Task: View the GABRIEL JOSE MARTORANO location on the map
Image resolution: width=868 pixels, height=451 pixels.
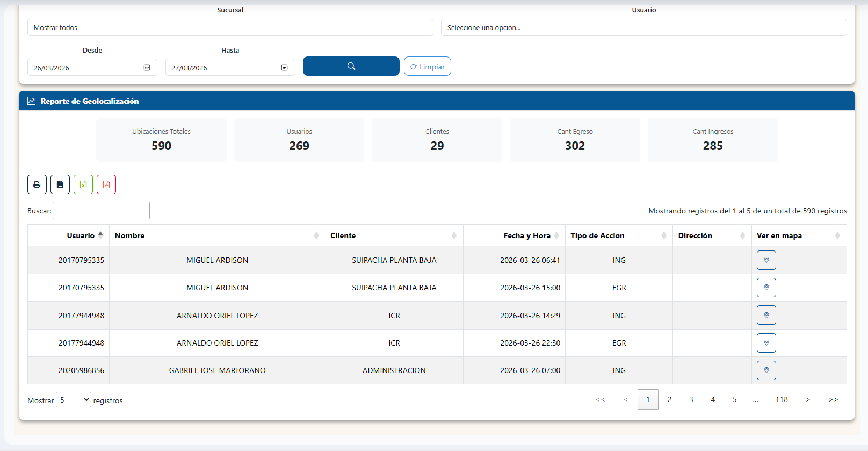Action: (x=766, y=370)
